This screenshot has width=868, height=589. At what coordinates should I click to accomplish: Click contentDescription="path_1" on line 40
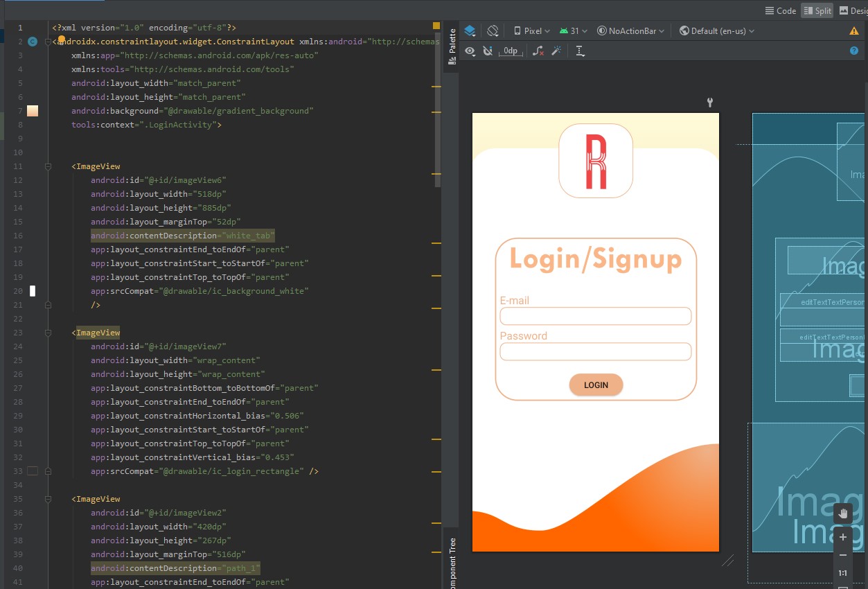point(175,568)
